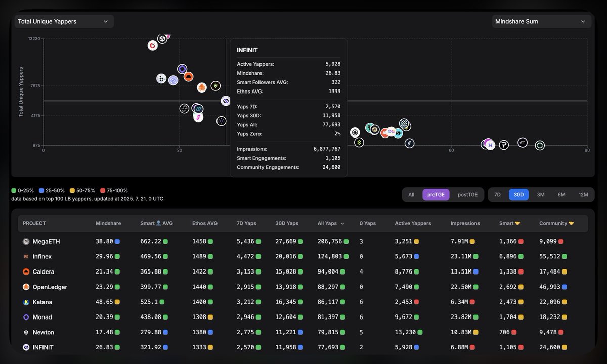Switch filter to All projects
This screenshot has width=607, height=364.
pyautogui.click(x=411, y=195)
